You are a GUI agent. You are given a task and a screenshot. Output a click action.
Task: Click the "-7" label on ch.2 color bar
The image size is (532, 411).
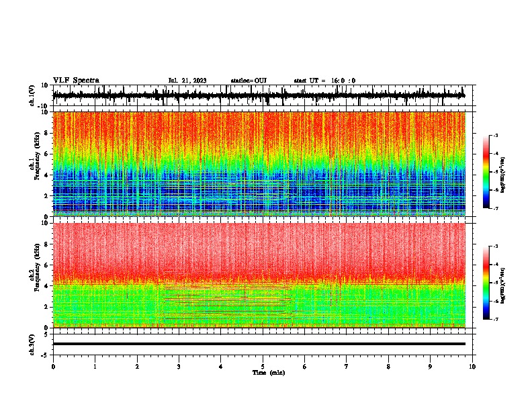(496, 320)
